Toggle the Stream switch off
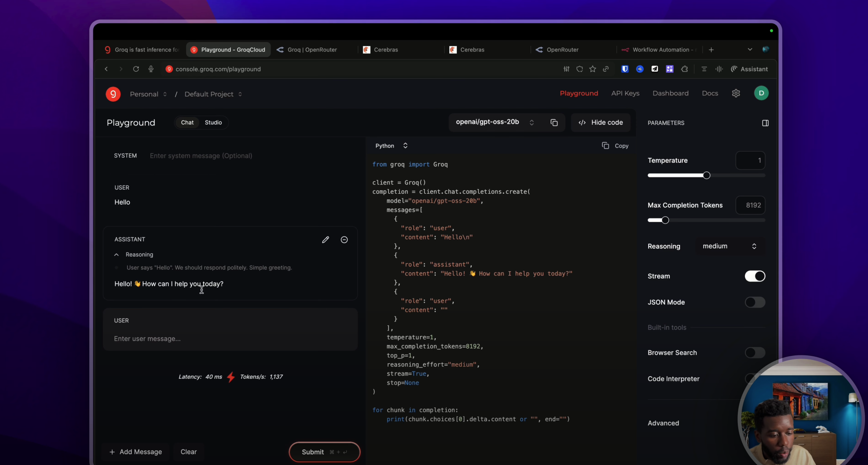 pos(755,276)
